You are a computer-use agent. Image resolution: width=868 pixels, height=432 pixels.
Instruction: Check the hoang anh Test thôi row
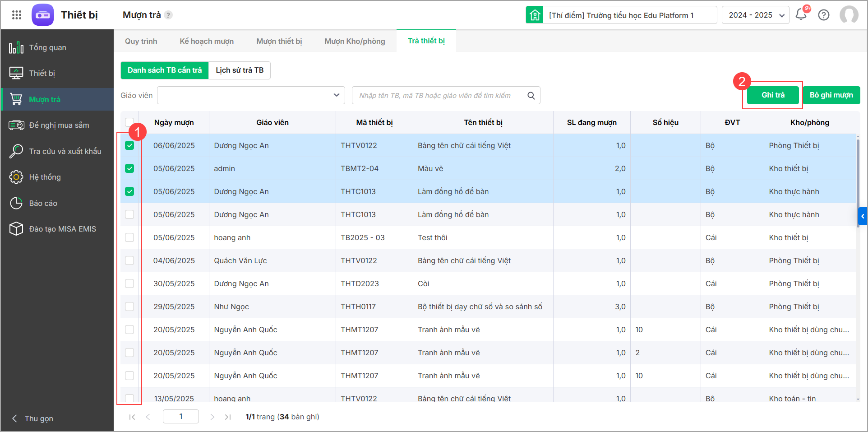(x=129, y=237)
